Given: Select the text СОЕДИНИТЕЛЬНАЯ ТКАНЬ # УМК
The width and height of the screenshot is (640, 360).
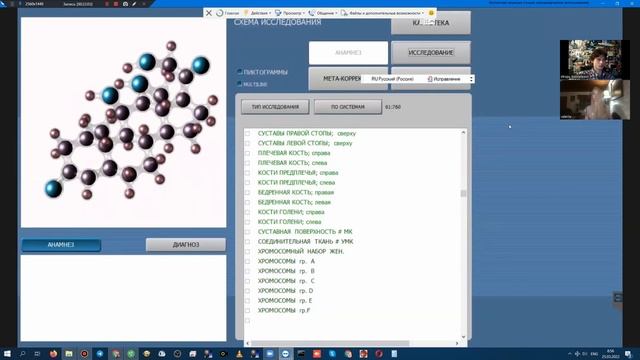Looking at the screenshot, I should click(306, 241).
